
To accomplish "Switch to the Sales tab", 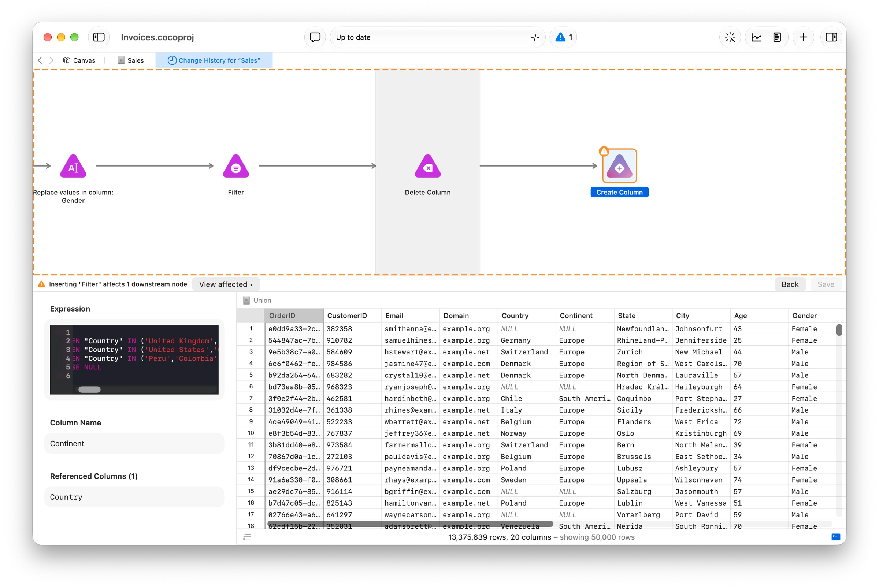I will [x=130, y=60].
